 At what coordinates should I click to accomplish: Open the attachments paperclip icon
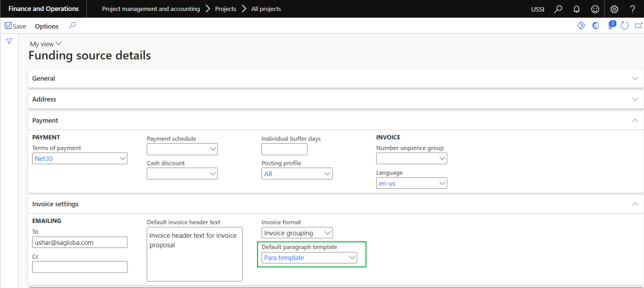(x=610, y=26)
